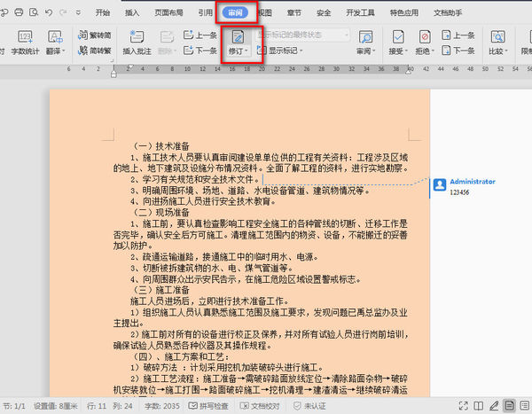The width and height of the screenshot is (532, 414).
Task: Expand the ribbon 审阅 pane dropdown arrow
Action: pyautogui.click(x=374, y=51)
